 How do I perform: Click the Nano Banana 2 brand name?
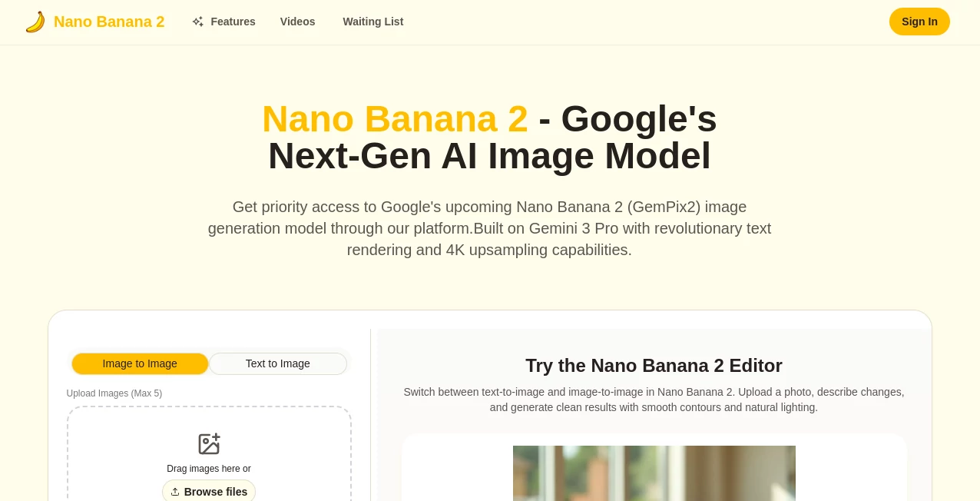(109, 22)
